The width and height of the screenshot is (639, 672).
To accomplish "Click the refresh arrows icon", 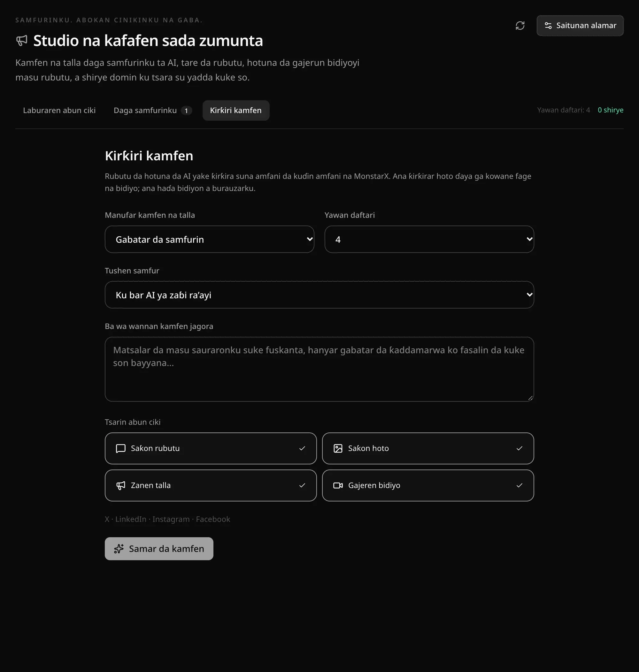I will tap(520, 26).
